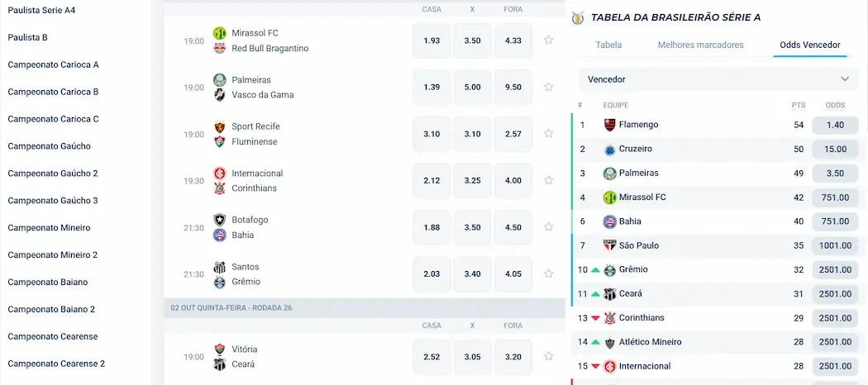The image size is (868, 385).
Task: Pick the 3.25 draw odds for Internacional match
Action: coord(472,180)
